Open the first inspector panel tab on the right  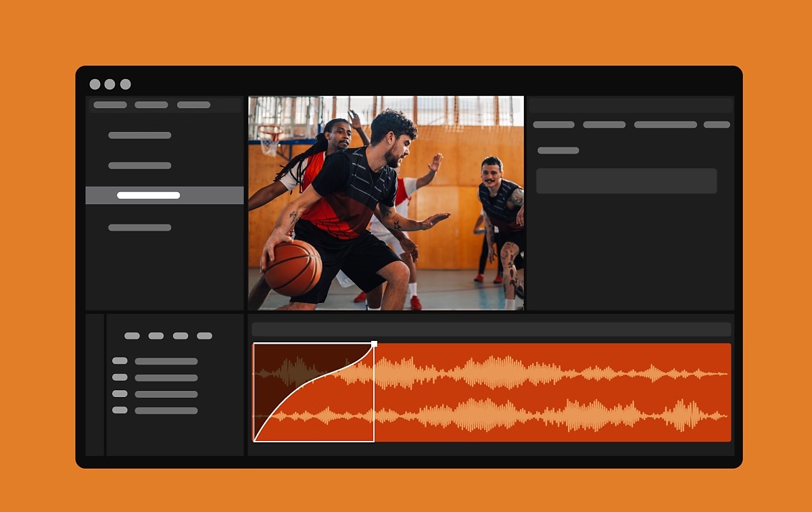(554, 124)
